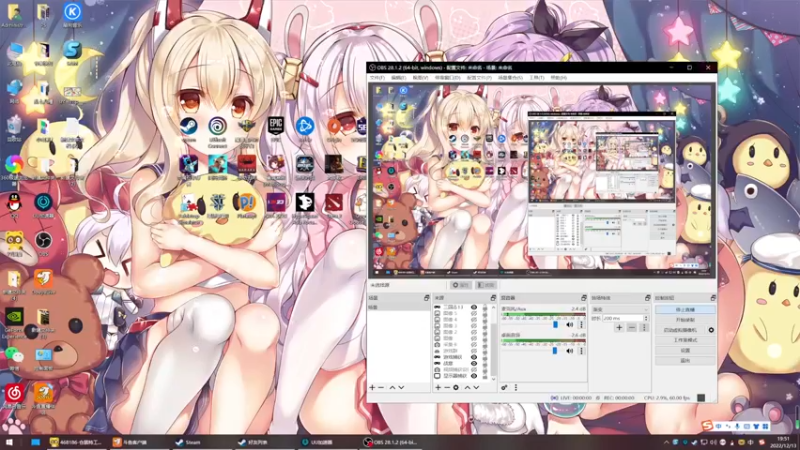Open 麦克风/Aux channel three-dot menu

tap(581, 324)
